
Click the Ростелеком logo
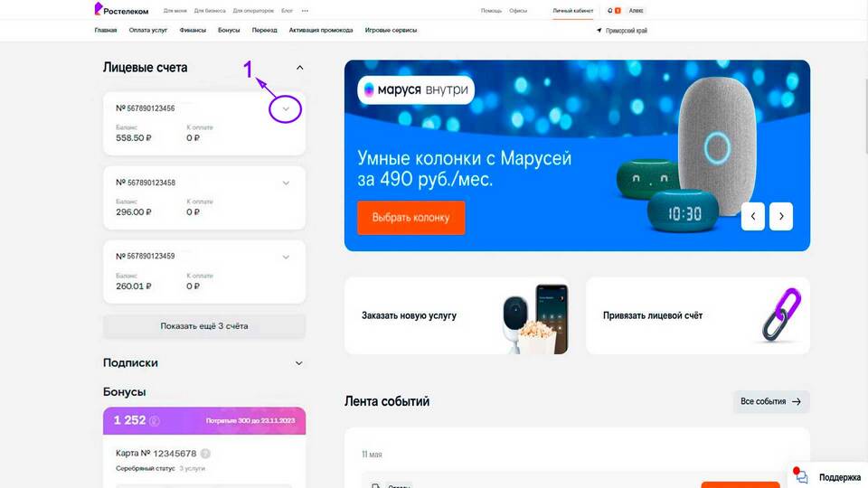[121, 9]
